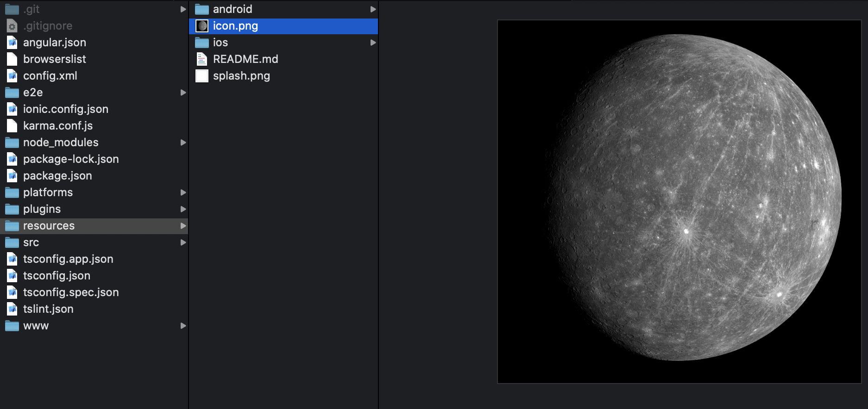Image resolution: width=868 pixels, height=409 pixels.
Task: Click the plugins folder icon
Action: coord(12,209)
